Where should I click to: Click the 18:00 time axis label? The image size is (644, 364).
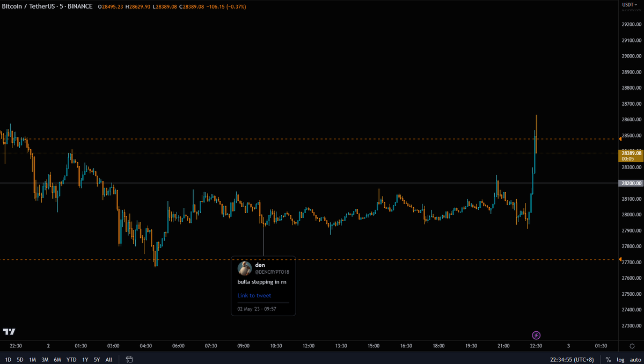coord(438,346)
